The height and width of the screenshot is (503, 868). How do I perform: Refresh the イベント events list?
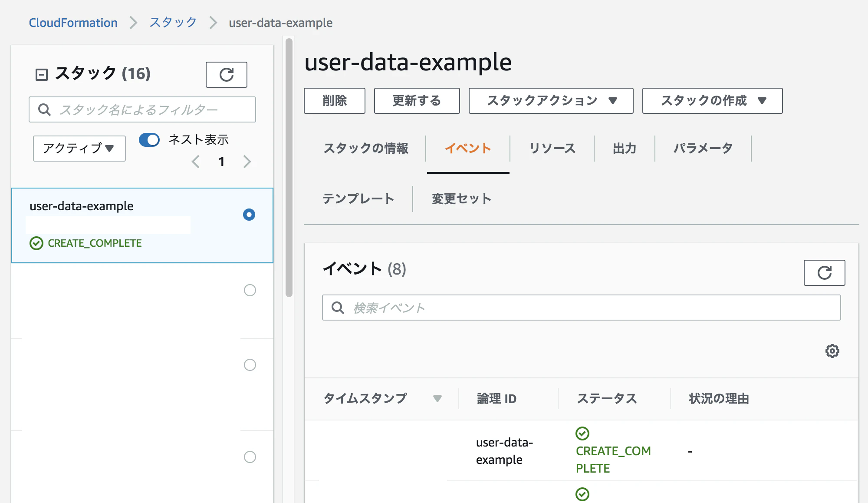click(824, 273)
